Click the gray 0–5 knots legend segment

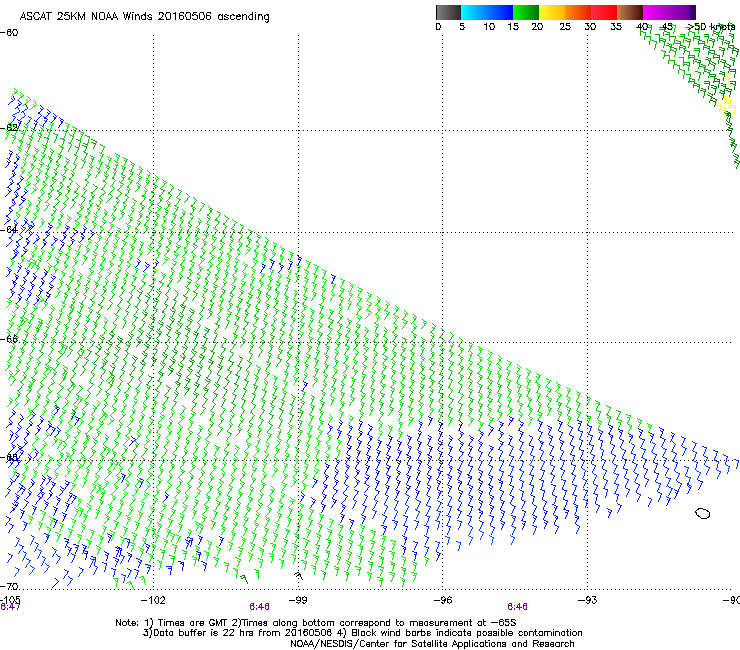448,12
